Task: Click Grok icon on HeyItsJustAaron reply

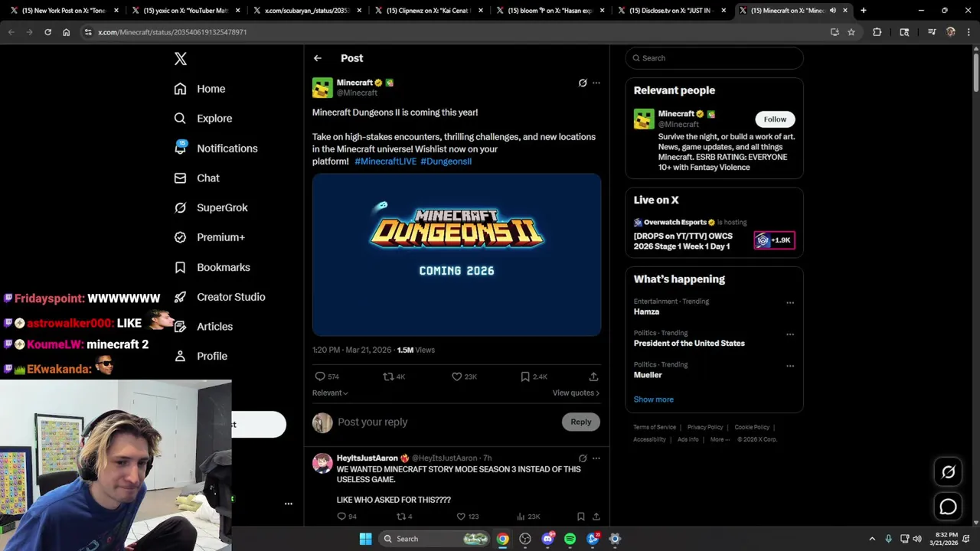Action: click(x=583, y=458)
